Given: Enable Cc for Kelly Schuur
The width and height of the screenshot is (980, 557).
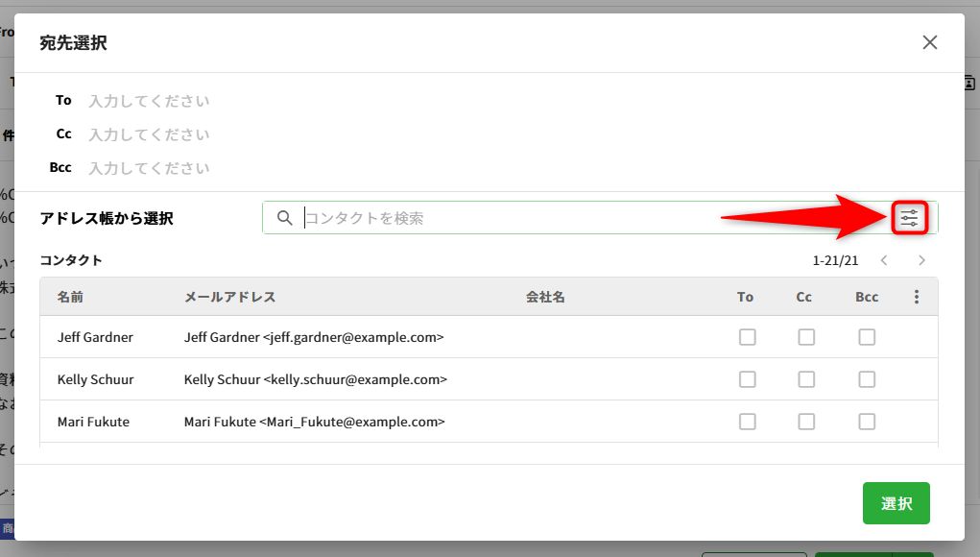Looking at the screenshot, I should [806, 379].
